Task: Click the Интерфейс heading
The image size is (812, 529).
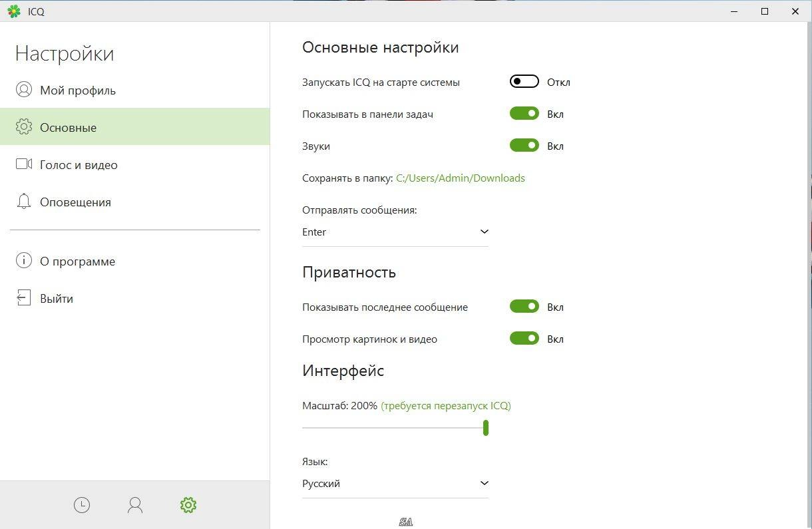Action: [x=343, y=371]
